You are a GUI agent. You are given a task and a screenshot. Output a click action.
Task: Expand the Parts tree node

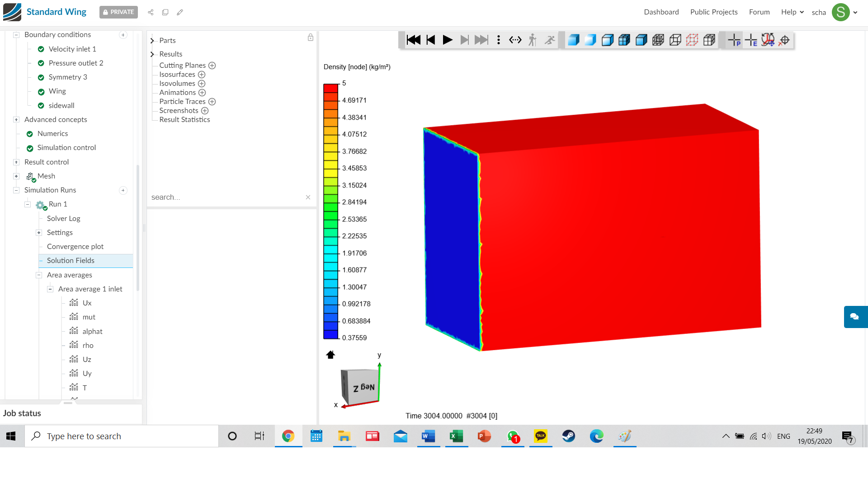(x=152, y=41)
